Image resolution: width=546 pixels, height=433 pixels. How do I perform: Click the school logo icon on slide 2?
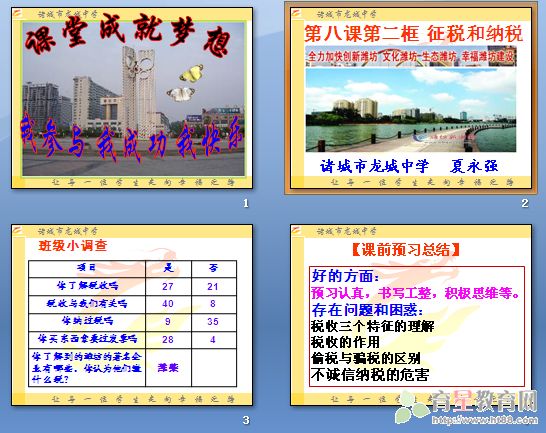click(x=296, y=14)
